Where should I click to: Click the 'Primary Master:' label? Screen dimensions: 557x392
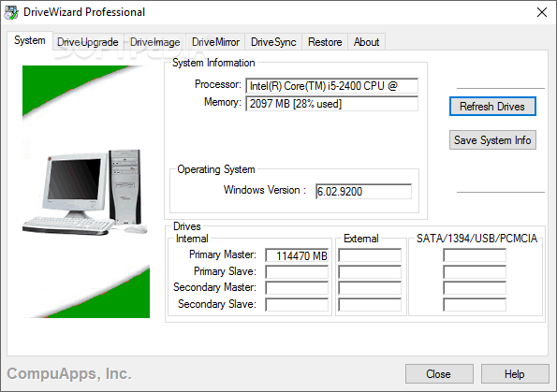(x=223, y=254)
